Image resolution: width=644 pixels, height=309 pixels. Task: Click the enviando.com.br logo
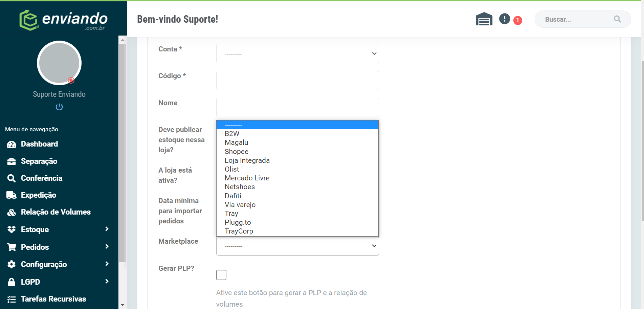63,20
